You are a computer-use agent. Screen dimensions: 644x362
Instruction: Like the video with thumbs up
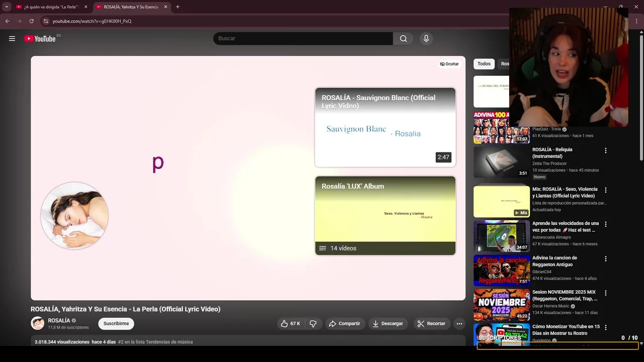(290, 324)
